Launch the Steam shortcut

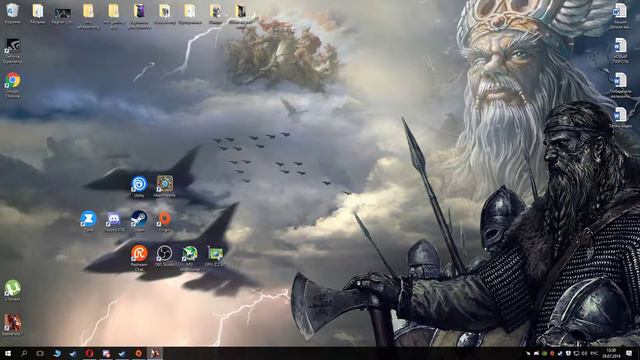click(139, 221)
